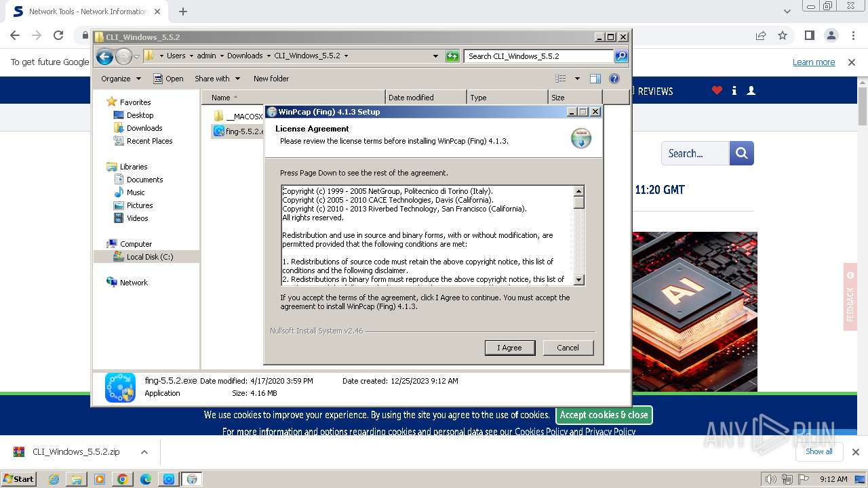The height and width of the screenshot is (488, 868).
Task: Click the Search CLI_Windows_5.5.2 field
Action: click(539, 56)
